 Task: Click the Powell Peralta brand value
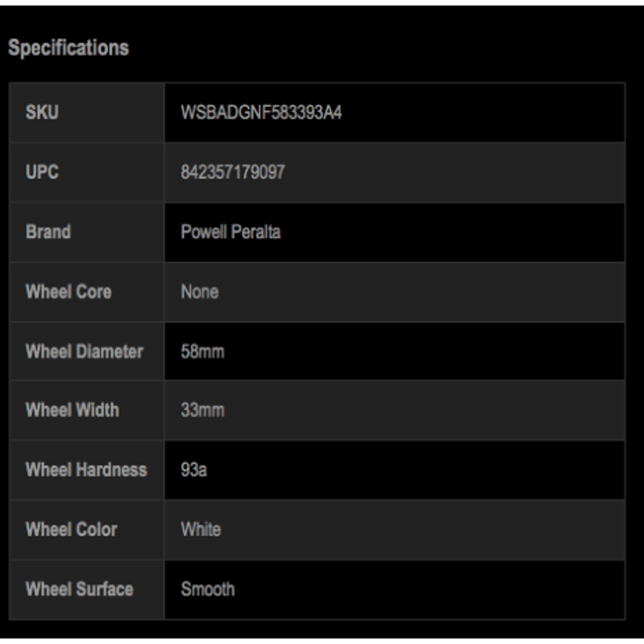click(231, 232)
